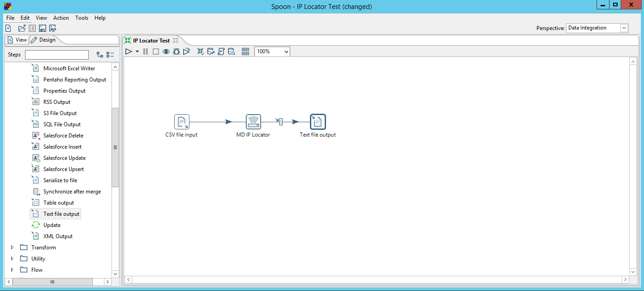The image size is (644, 291).
Task: Select Table output in steps list
Action: (x=59, y=203)
